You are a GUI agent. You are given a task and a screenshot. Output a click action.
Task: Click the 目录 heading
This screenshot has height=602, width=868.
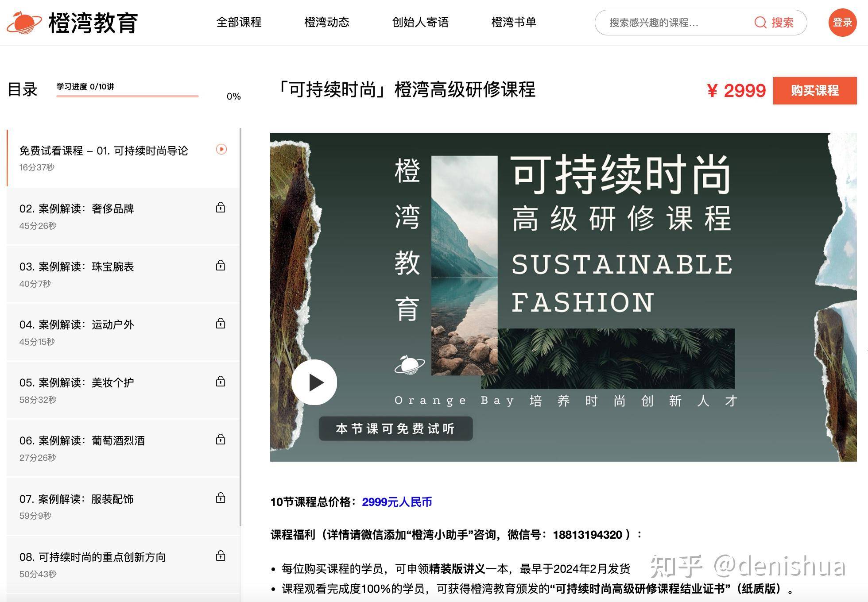23,89
